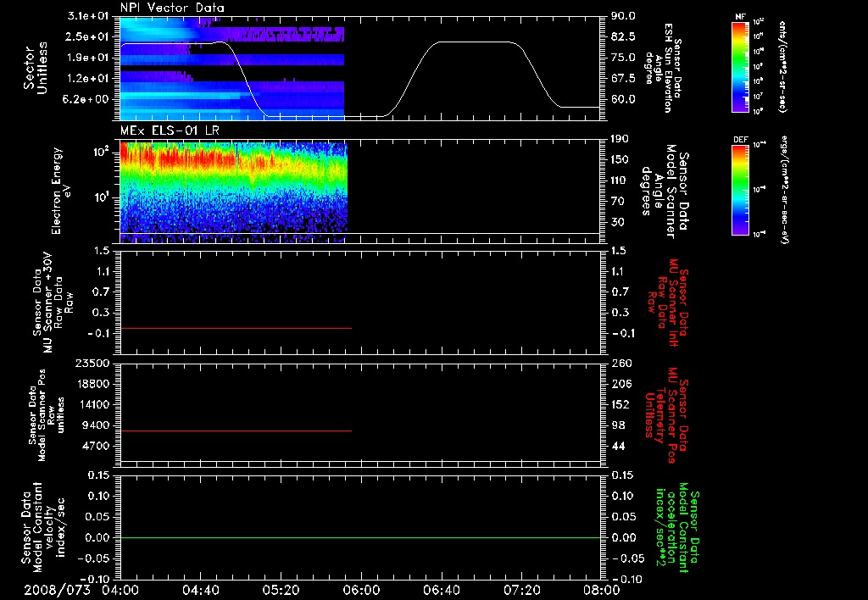The height and width of the screenshot is (600, 868).
Task: Click the 260 telemetry tick label
Action: [x=620, y=363]
